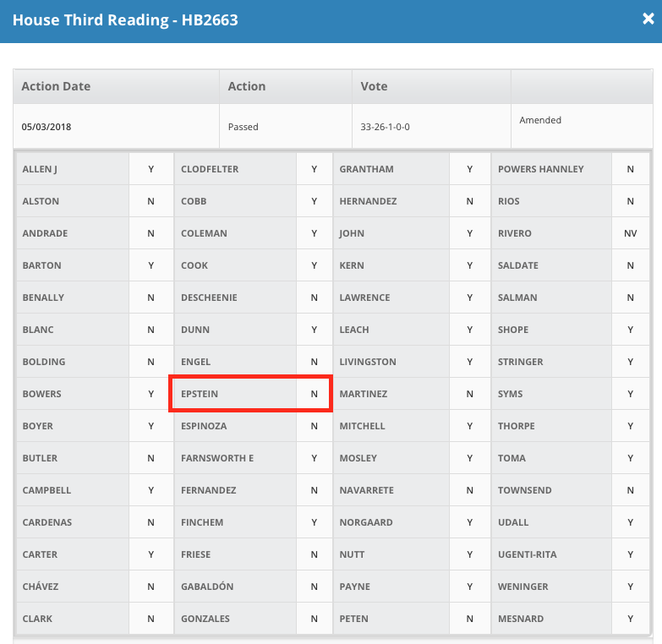Select the GABALDÓN name cell
The height and width of the screenshot is (644, 662).
click(235, 587)
